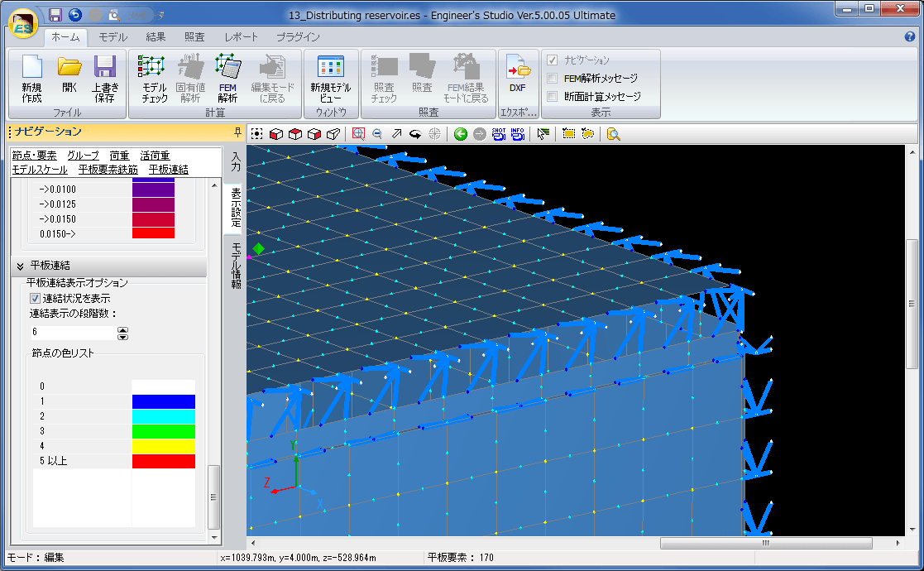Increase 連結表示の段階数 with the up spinner
Screen dimensions: 924x571
pyautogui.click(x=123, y=329)
